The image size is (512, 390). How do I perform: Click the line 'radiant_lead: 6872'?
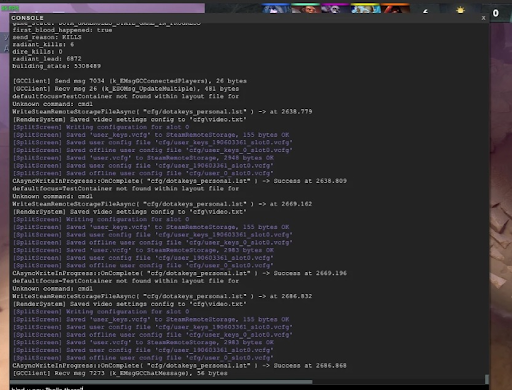47,59
